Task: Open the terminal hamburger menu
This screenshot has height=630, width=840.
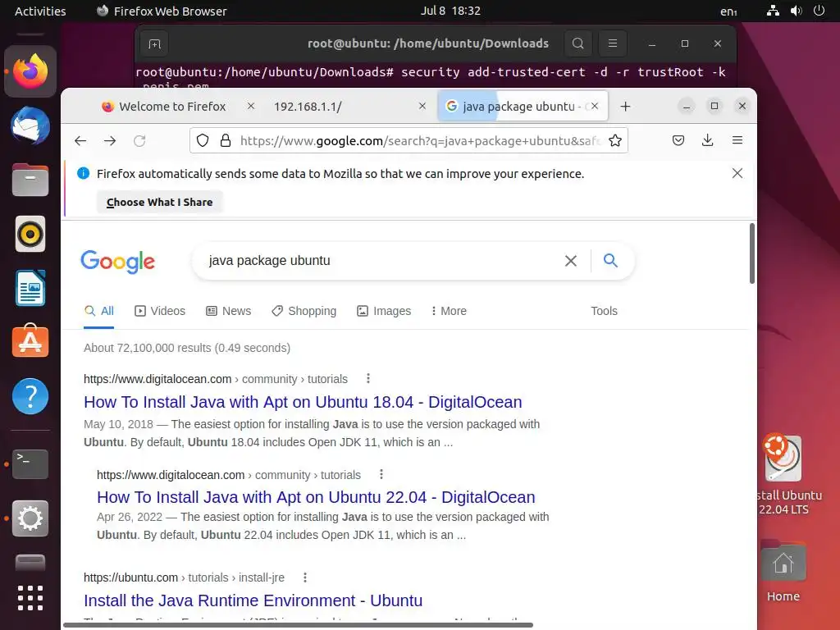Action: (x=612, y=43)
